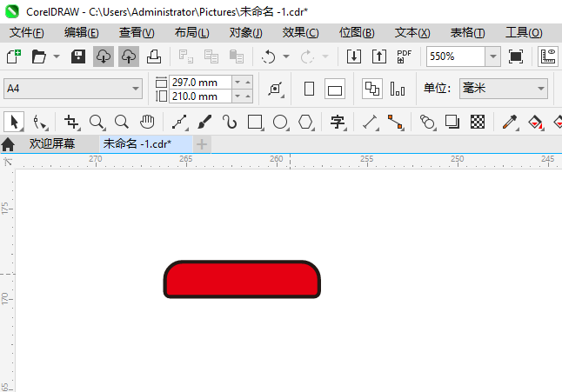This screenshot has height=392, width=562.
Task: Select the Artistic Media brush tool
Action: tap(204, 122)
